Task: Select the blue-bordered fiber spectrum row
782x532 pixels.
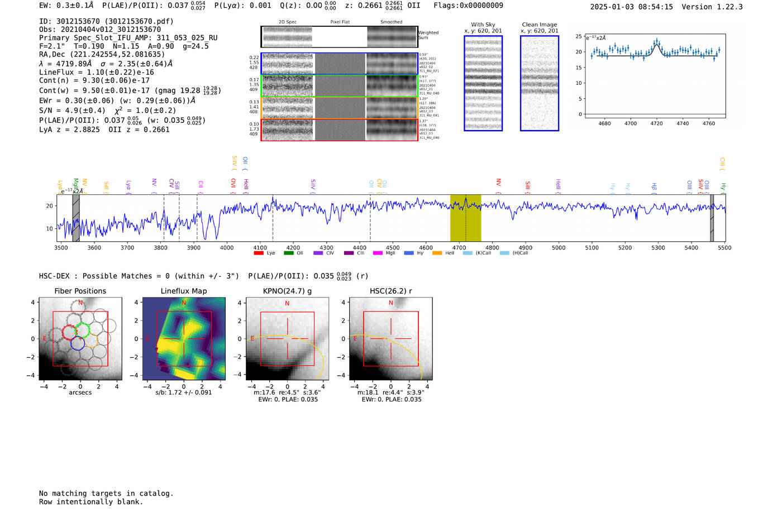Action: coord(339,64)
